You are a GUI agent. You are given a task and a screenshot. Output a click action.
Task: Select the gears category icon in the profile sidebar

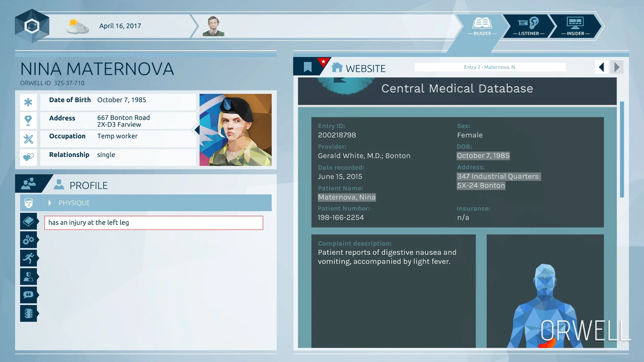(28, 240)
